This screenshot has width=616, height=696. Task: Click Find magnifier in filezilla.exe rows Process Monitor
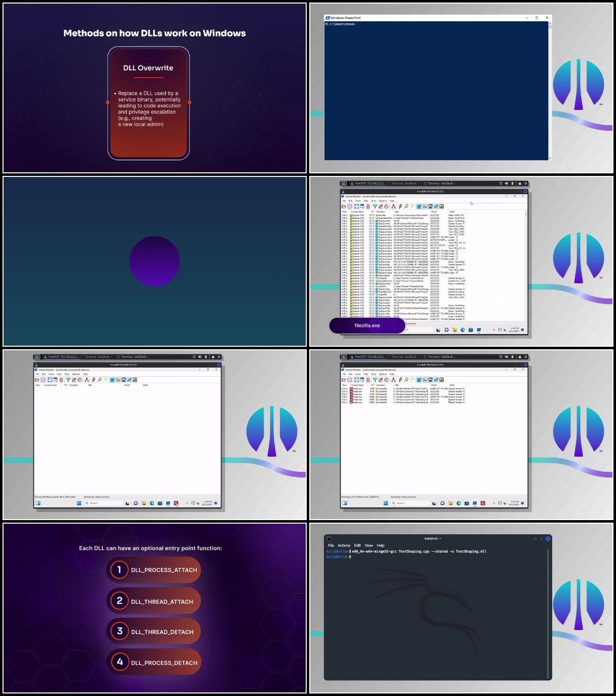click(x=406, y=380)
